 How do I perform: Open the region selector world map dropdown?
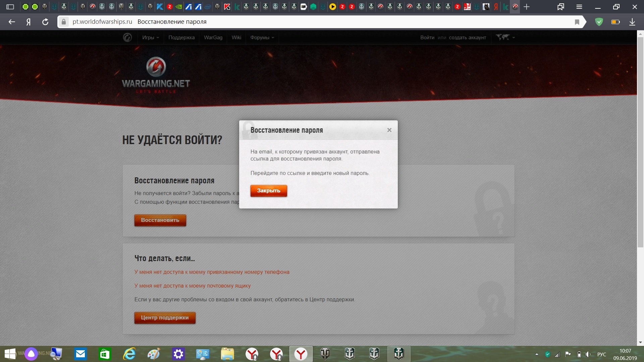pyautogui.click(x=505, y=37)
